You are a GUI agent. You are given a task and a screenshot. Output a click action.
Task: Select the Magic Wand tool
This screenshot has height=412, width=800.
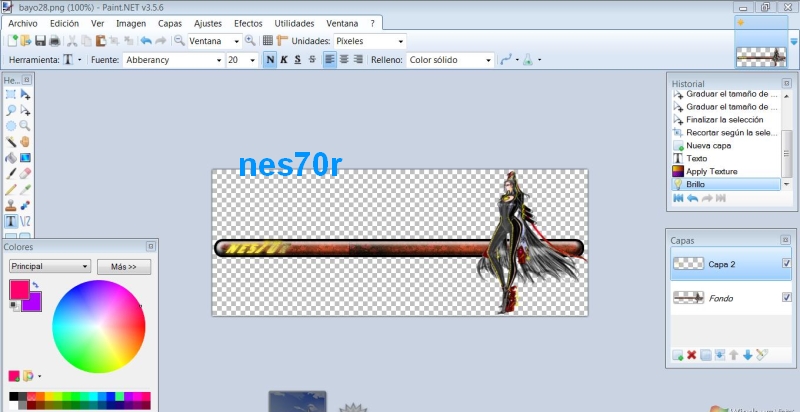[x=11, y=142]
